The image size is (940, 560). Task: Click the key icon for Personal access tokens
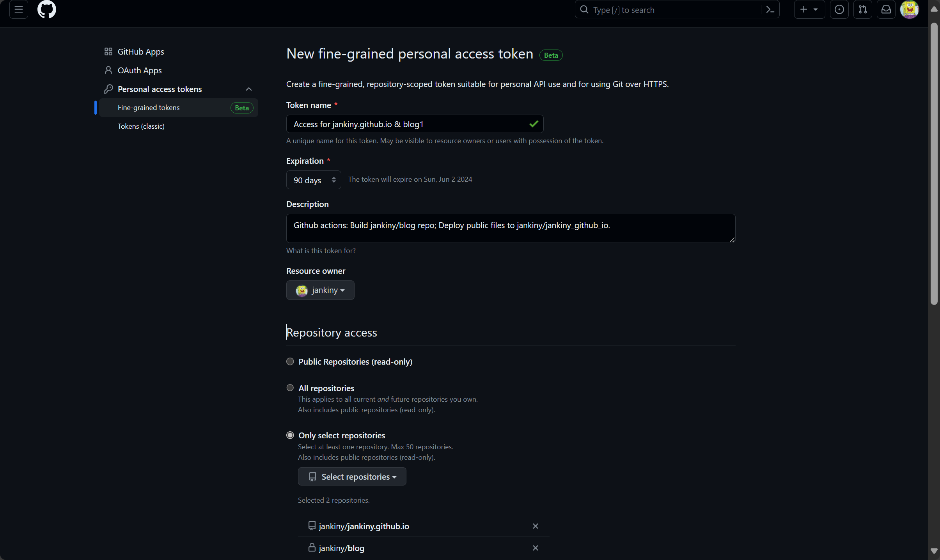point(108,89)
